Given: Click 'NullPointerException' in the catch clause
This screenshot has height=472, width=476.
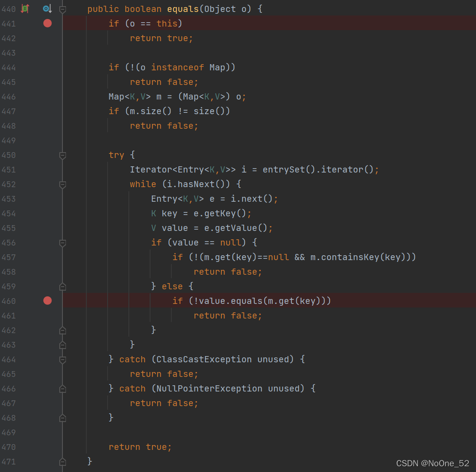Looking at the screenshot, I should tap(209, 388).
